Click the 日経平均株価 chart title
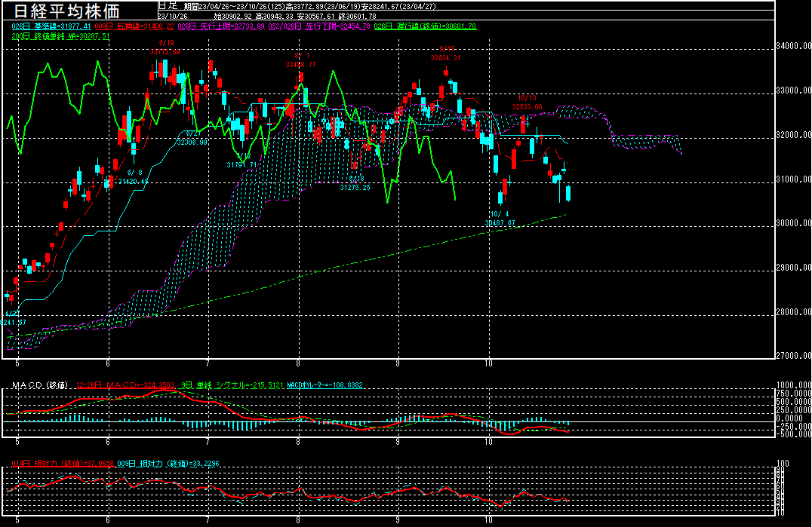This screenshot has height=527, width=812. click(66, 11)
